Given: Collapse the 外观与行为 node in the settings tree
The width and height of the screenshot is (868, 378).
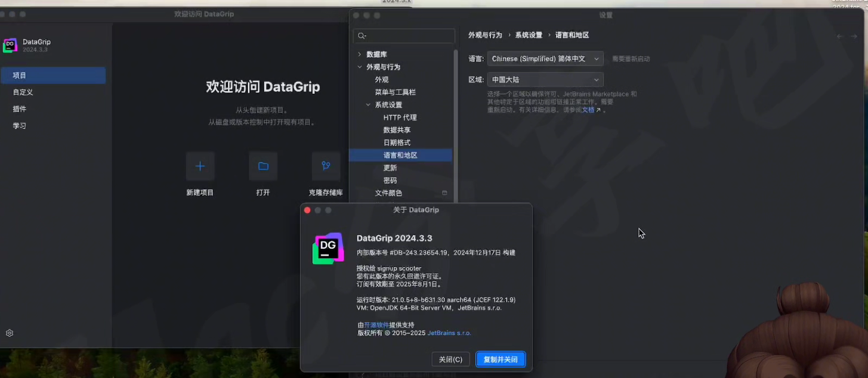Looking at the screenshot, I should tap(360, 67).
